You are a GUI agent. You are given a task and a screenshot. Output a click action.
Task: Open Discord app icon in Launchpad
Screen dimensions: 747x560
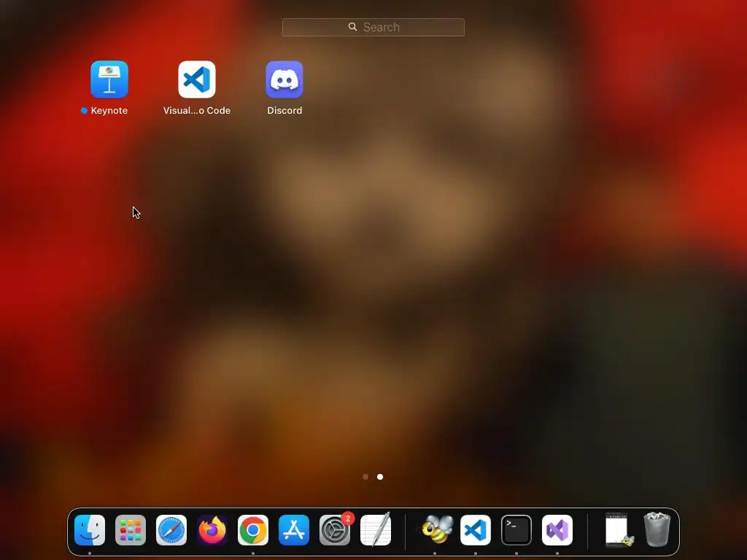tap(285, 79)
